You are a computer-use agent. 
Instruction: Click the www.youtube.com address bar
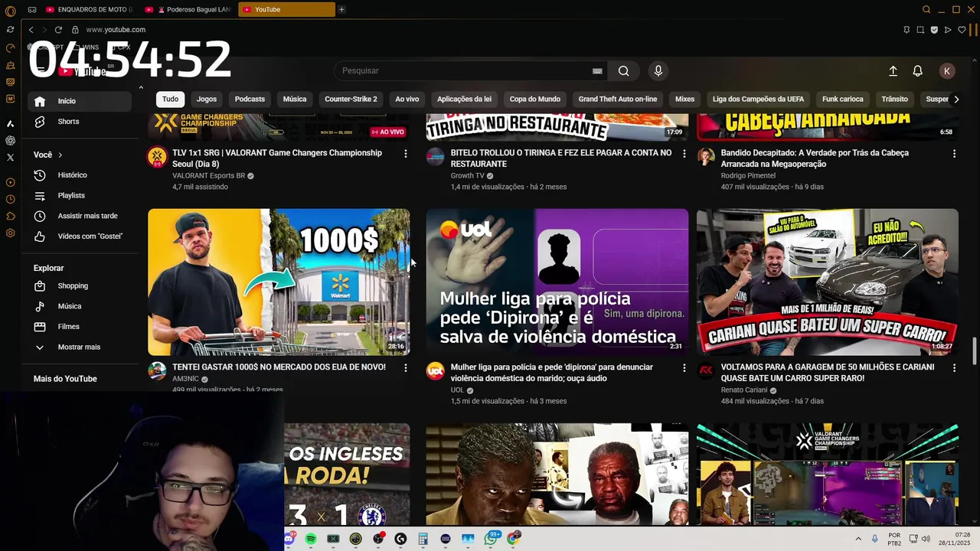(116, 30)
